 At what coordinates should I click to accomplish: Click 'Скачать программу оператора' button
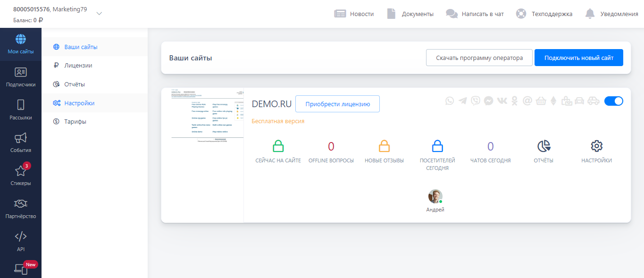pyautogui.click(x=479, y=58)
